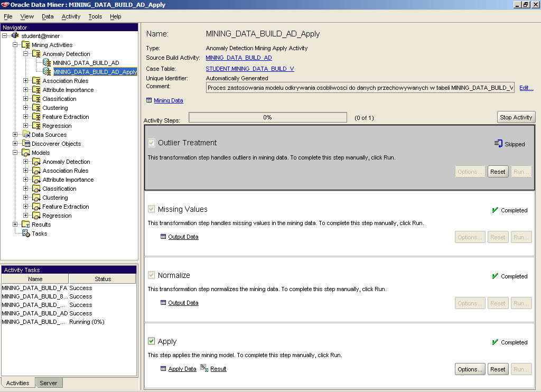This screenshot has width=541, height=392.
Task: Open Options for the Apply step
Action: point(470,369)
